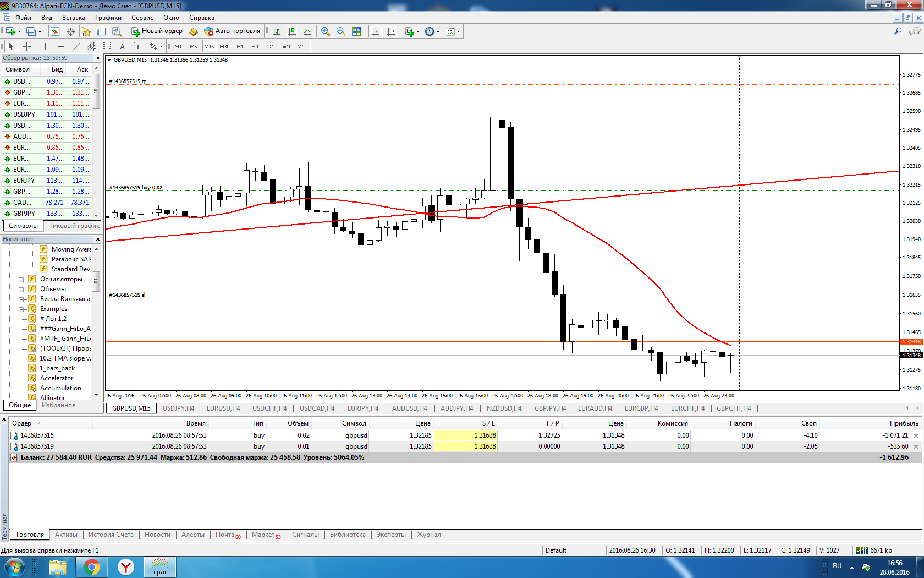Close order 1436857515 with its X

pos(916,435)
